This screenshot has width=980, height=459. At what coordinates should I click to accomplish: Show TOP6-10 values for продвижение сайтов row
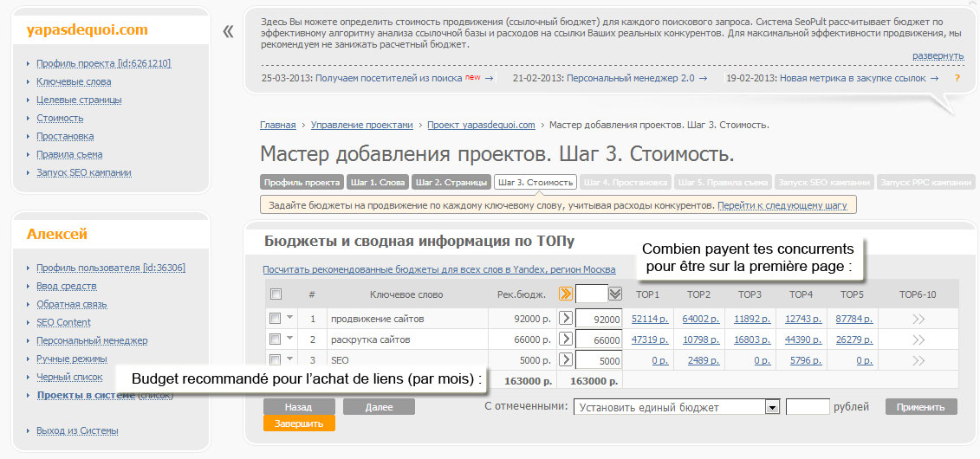click(918, 319)
